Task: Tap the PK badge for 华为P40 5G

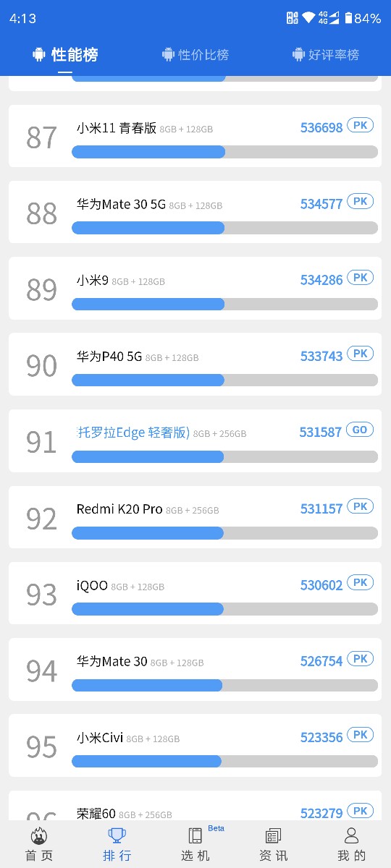Action: (x=360, y=354)
